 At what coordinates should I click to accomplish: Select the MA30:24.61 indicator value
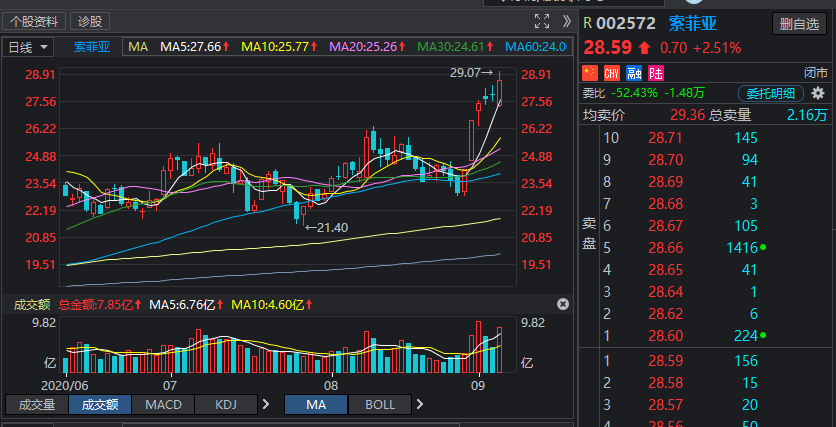pyautogui.click(x=456, y=47)
